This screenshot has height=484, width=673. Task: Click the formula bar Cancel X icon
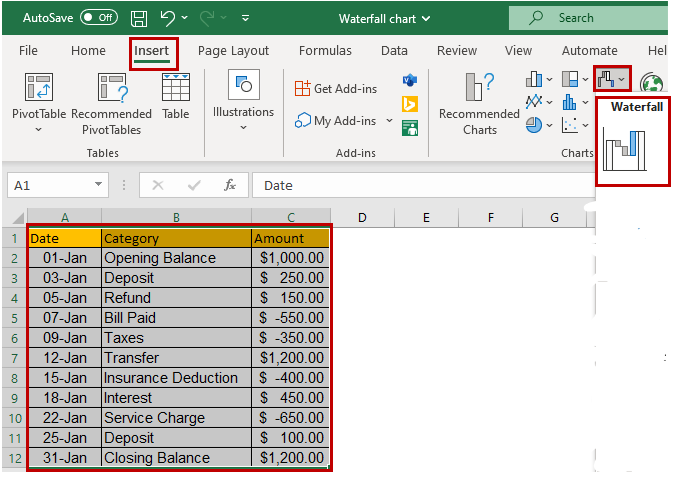click(x=158, y=185)
